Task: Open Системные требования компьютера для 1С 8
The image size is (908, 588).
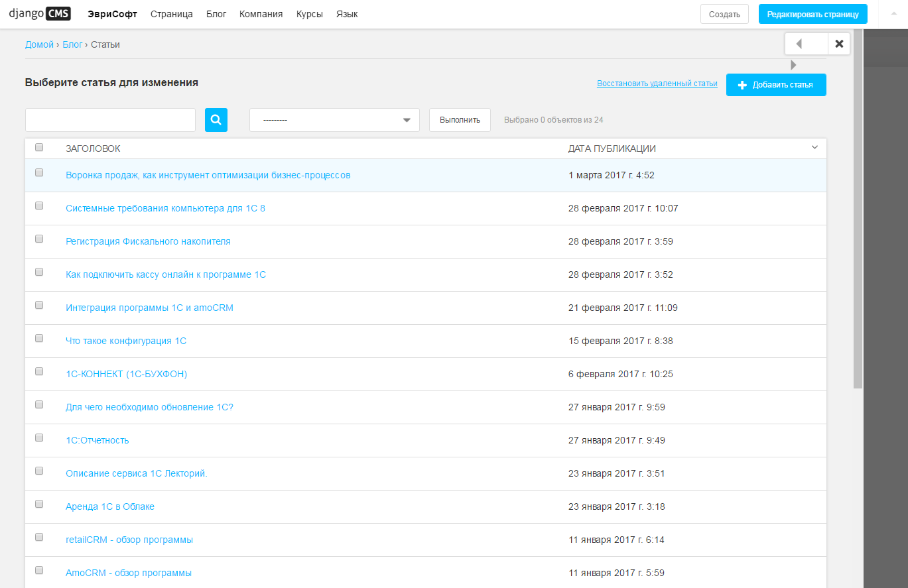Action: [x=165, y=208]
